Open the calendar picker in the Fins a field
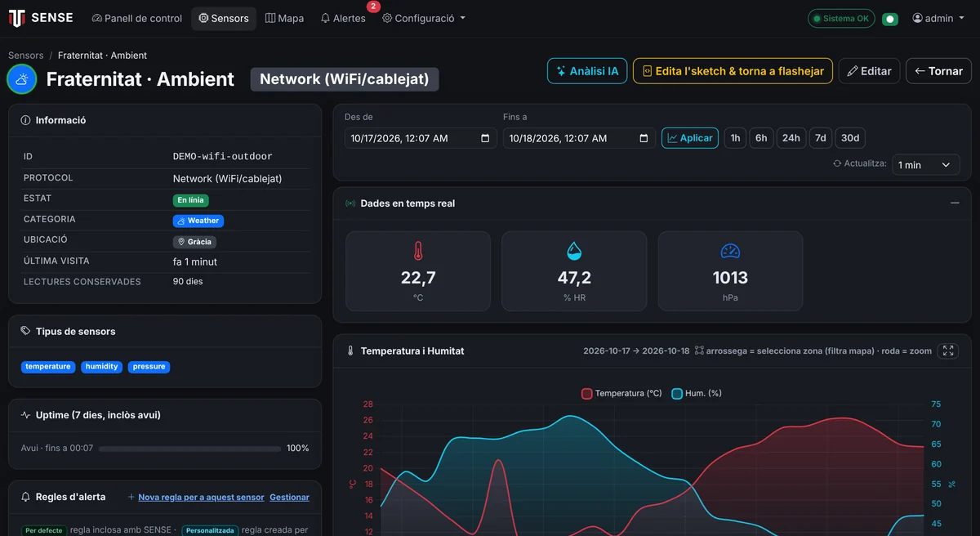This screenshot has height=536, width=980. click(644, 138)
